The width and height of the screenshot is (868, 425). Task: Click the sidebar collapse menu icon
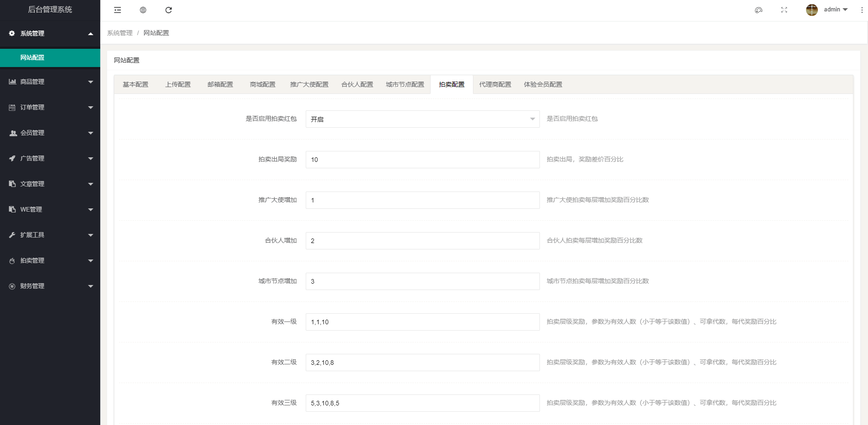(x=118, y=10)
